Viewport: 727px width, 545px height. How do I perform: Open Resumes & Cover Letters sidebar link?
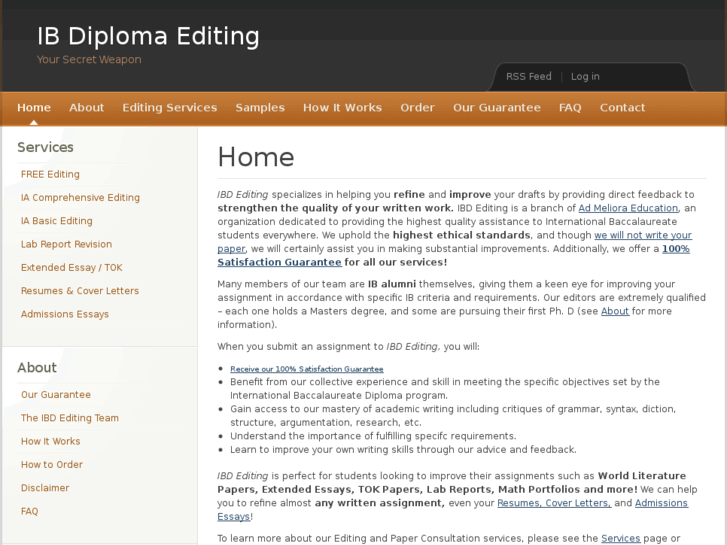click(80, 291)
